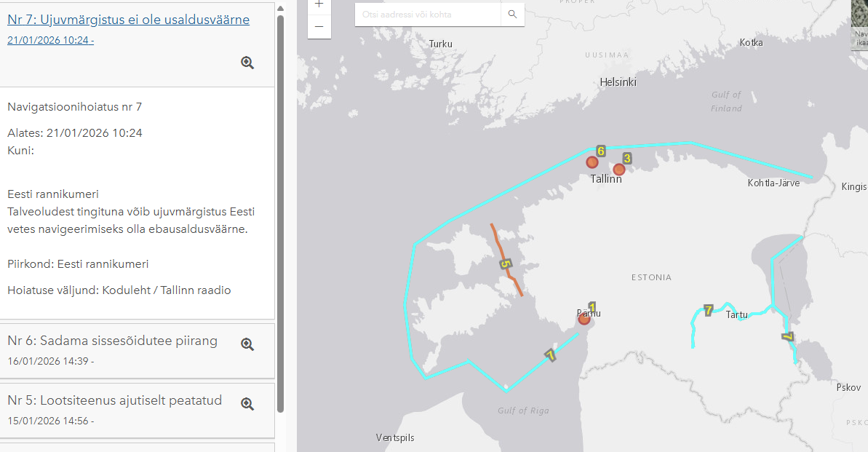Focus the address search input field
868x452 pixels.
click(428, 14)
